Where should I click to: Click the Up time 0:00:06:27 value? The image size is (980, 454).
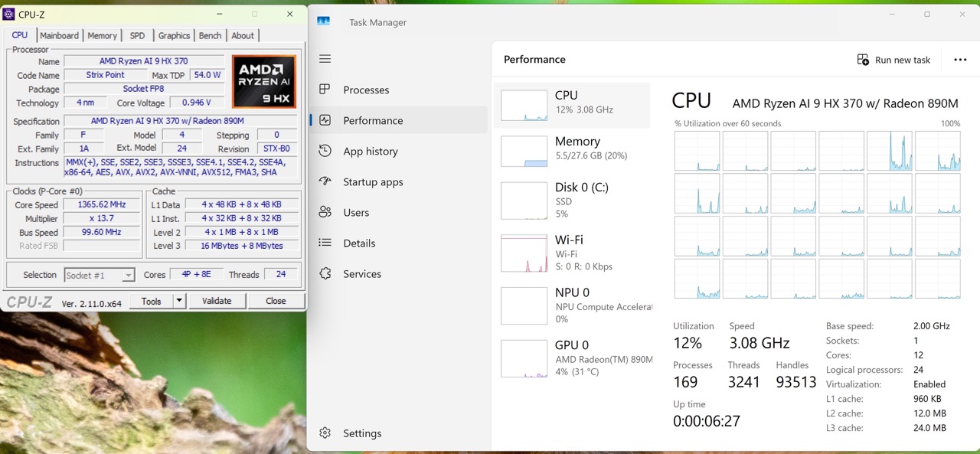click(x=707, y=421)
